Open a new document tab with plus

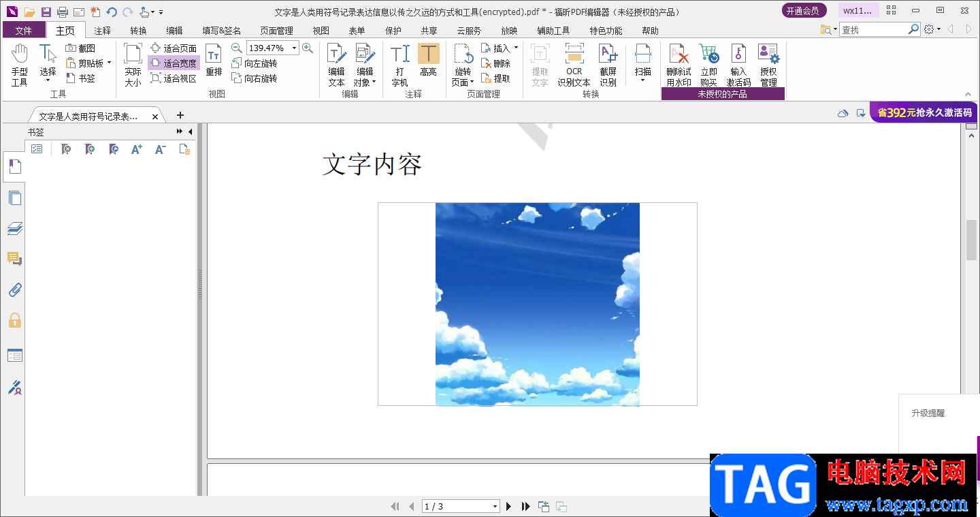(180, 115)
